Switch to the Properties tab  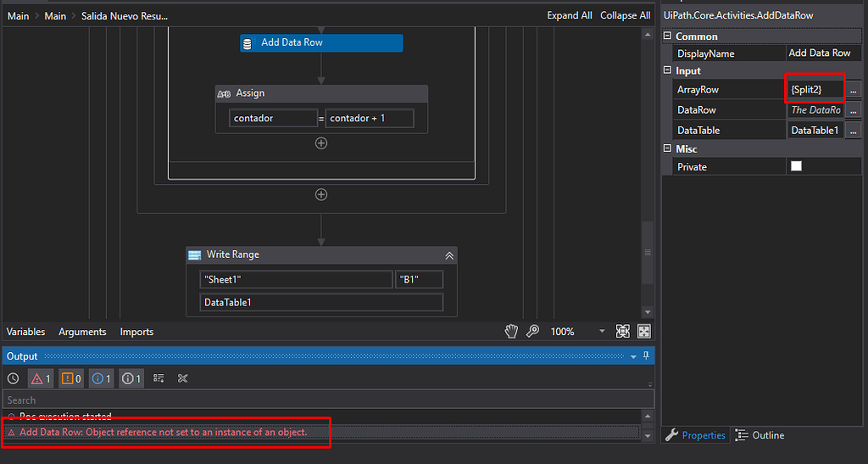pyautogui.click(x=695, y=435)
